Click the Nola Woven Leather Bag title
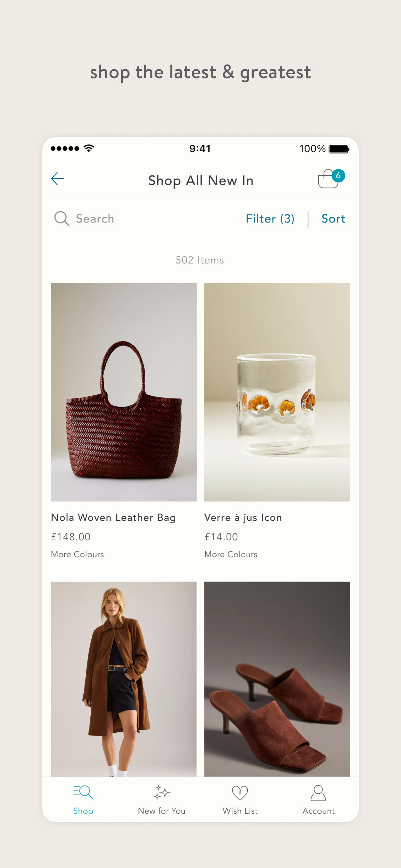The height and width of the screenshot is (868, 401). tap(113, 518)
